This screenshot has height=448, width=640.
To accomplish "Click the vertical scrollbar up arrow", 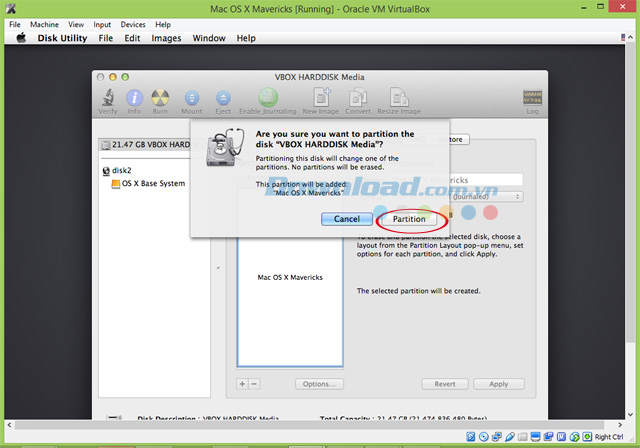I will (631, 38).
